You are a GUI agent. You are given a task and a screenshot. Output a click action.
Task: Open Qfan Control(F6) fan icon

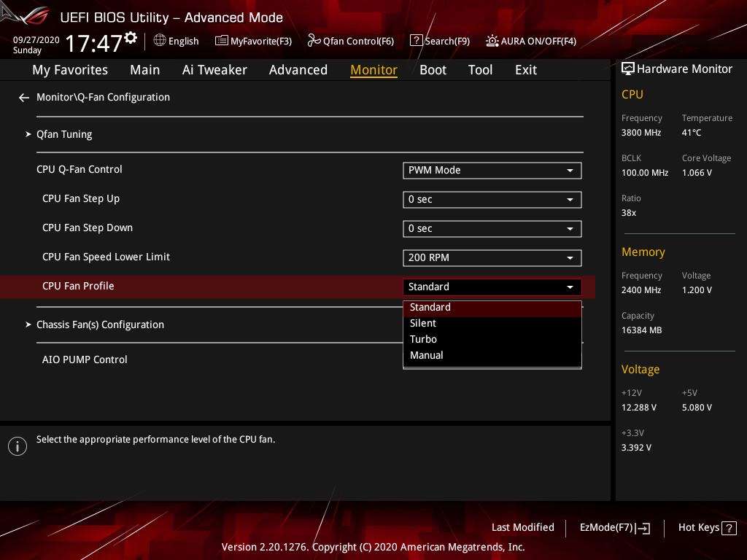314,41
